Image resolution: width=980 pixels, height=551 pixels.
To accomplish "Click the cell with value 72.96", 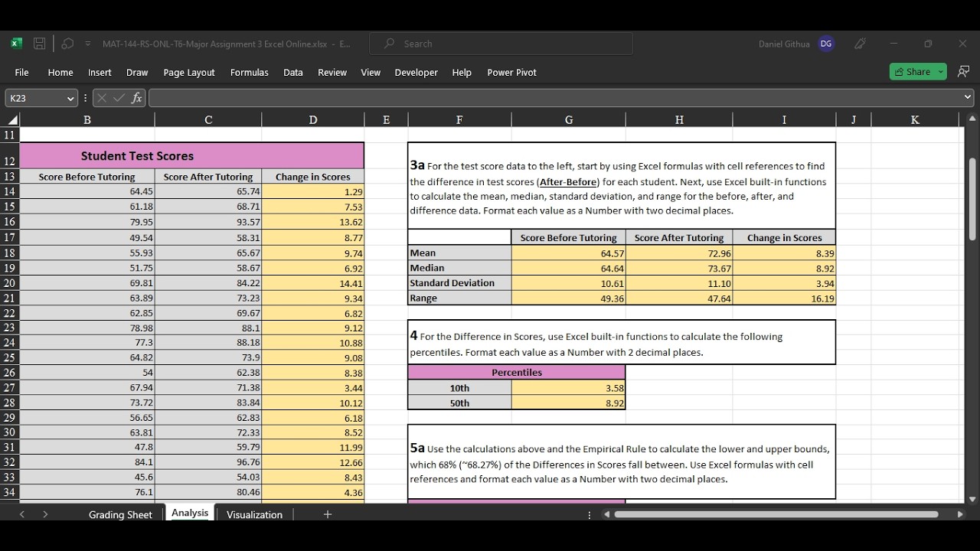I will click(679, 253).
